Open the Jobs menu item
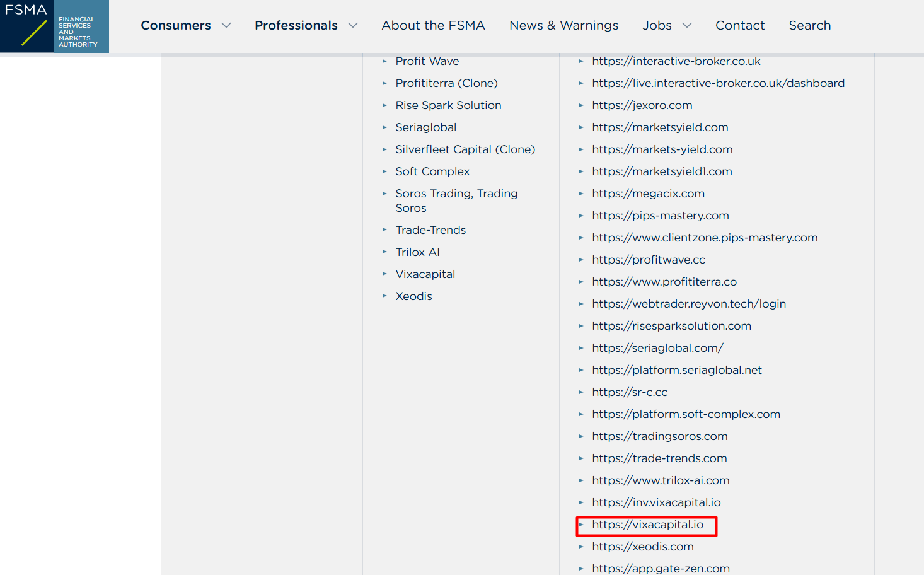 pos(657,25)
